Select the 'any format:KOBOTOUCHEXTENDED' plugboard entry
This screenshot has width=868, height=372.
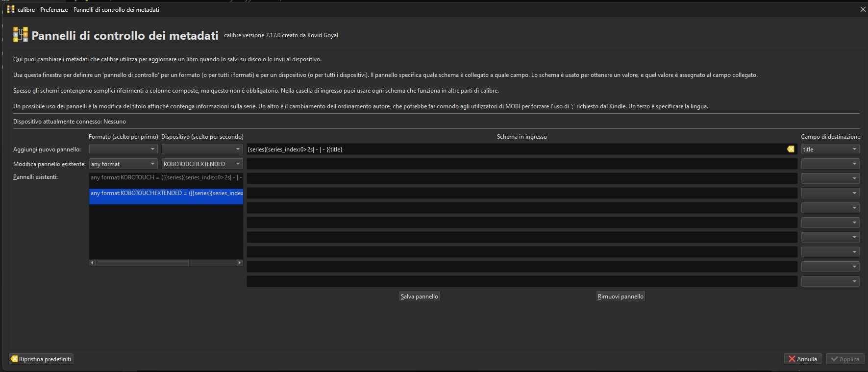coord(166,196)
